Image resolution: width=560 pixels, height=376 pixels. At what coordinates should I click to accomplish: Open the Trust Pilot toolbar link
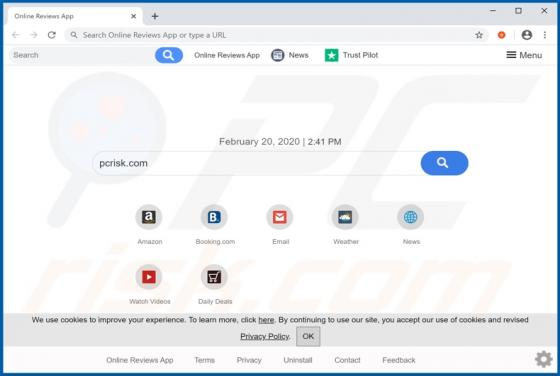click(x=360, y=55)
